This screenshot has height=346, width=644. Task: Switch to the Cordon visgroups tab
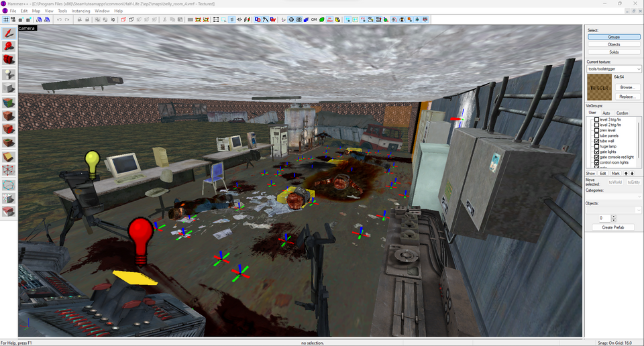[622, 113]
